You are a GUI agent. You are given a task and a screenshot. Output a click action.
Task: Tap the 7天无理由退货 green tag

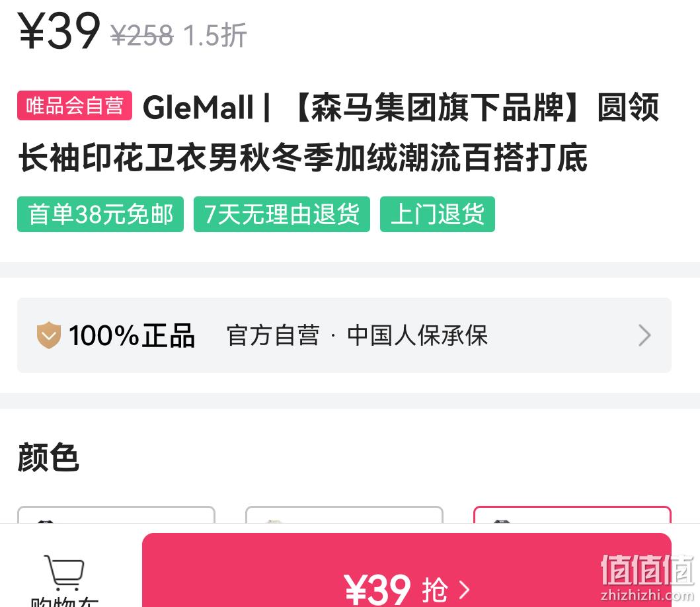[282, 214]
